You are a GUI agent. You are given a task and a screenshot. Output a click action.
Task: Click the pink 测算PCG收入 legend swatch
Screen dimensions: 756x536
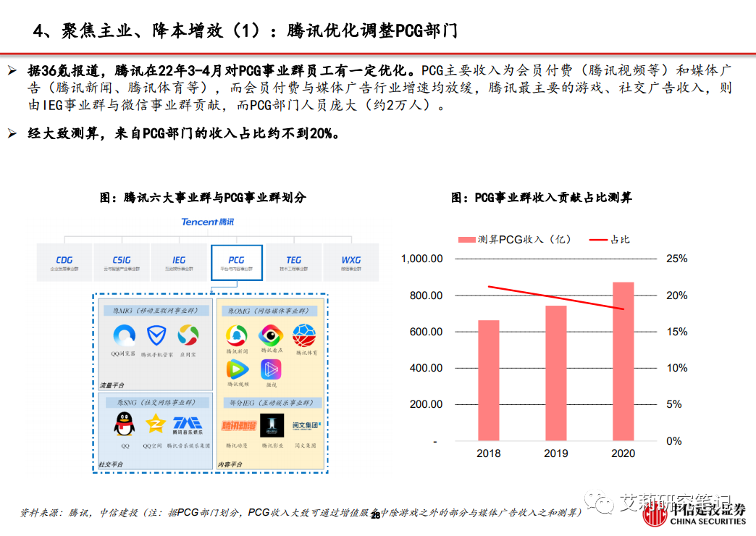467,240
